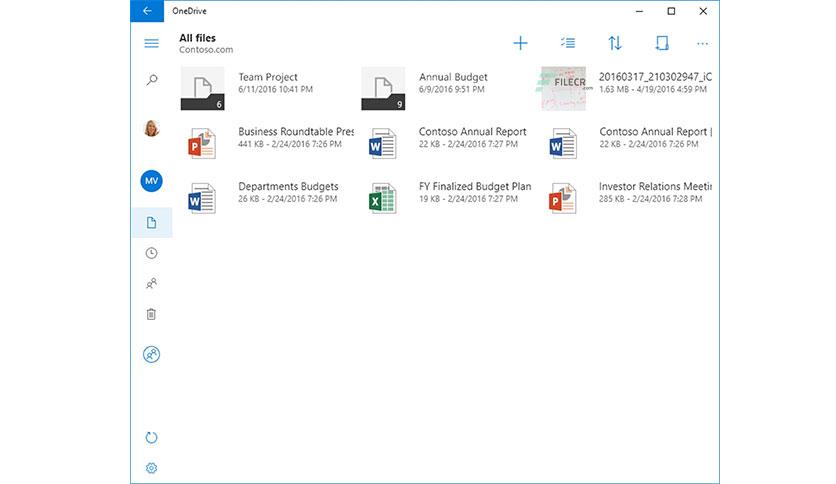
Task: Select the 'Annual Budget' folder name
Action: (453, 77)
